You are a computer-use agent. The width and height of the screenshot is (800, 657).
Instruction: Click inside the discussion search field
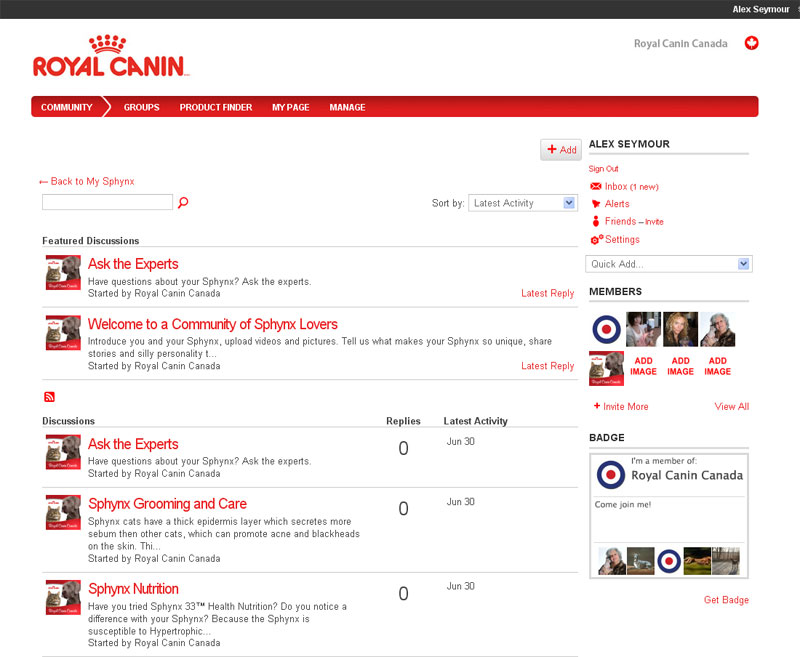click(x=107, y=202)
